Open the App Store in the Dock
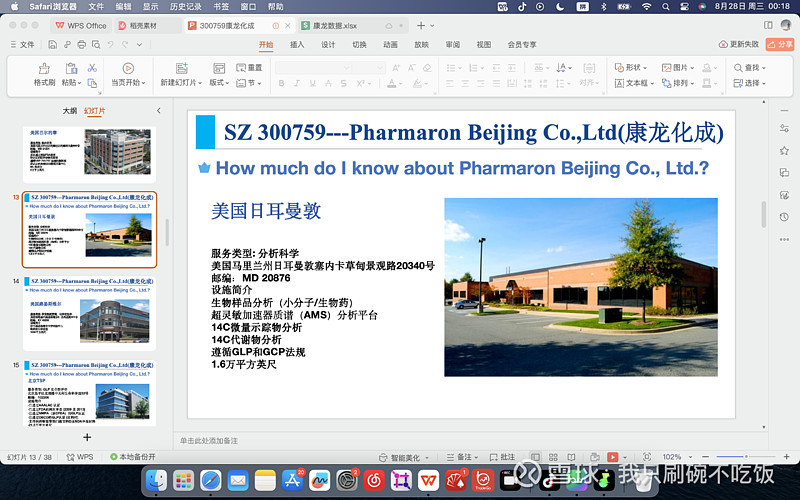800x500 pixels. pos(292,480)
